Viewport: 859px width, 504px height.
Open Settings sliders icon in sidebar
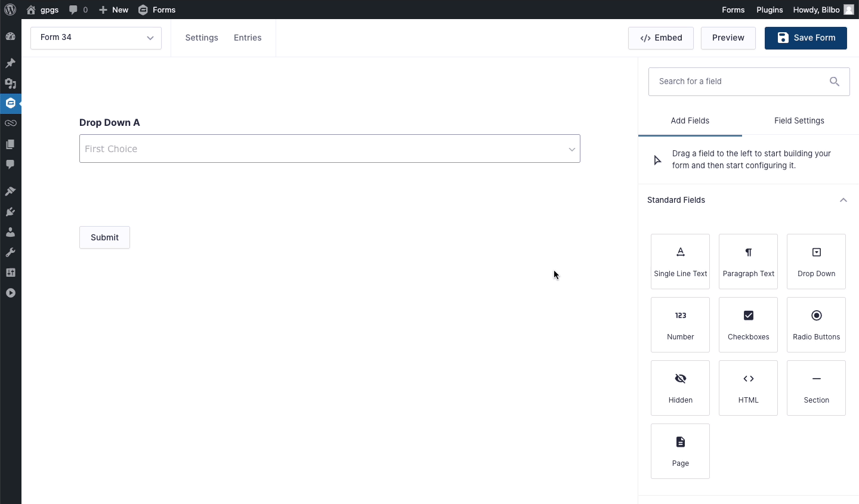10,273
